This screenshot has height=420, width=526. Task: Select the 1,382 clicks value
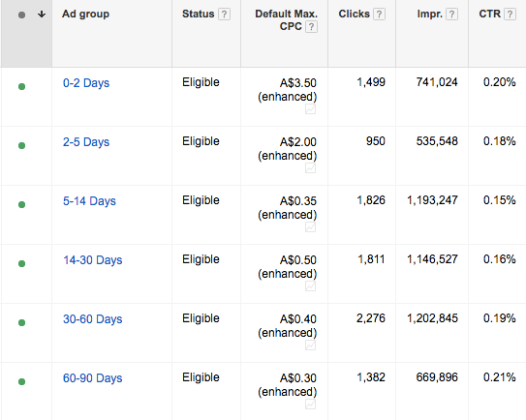[371, 377]
